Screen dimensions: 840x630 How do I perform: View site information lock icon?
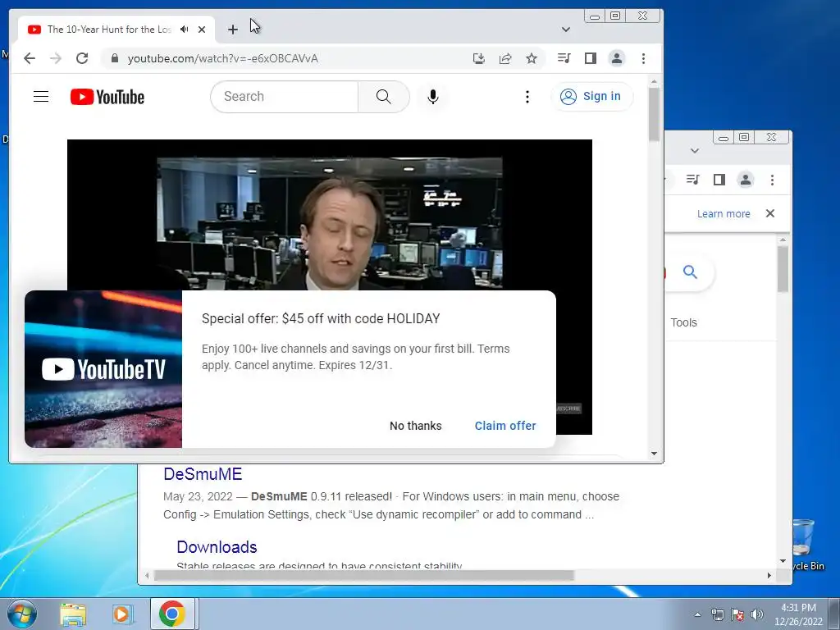[114, 58]
